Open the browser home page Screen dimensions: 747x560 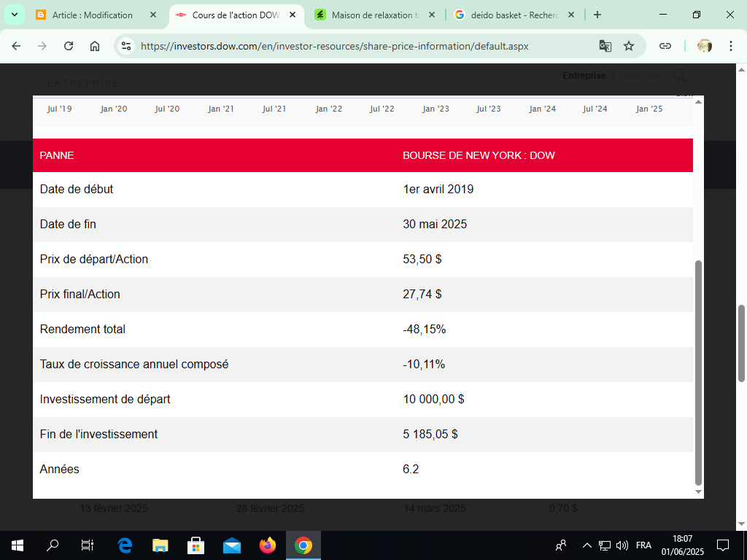(95, 46)
